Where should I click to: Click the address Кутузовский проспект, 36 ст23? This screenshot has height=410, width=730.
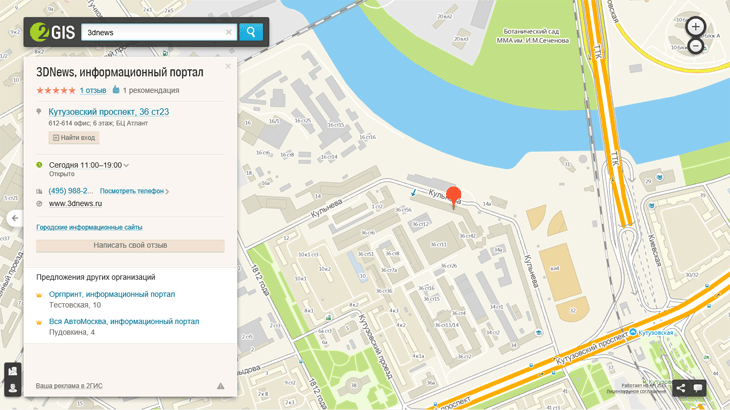(108, 112)
